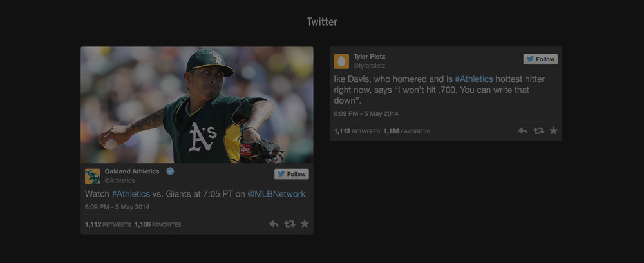Click the verified badge beside Oakland Athletics
Image resolution: width=644 pixels, height=263 pixels.
click(170, 171)
